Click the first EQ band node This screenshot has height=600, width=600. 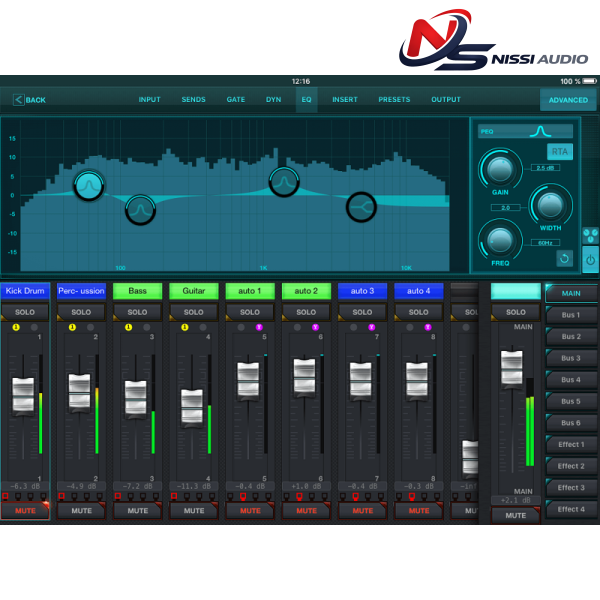tap(89, 184)
